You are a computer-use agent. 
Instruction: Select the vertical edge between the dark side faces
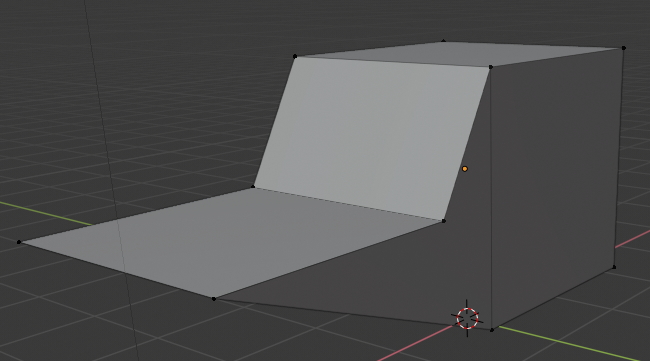[x=492, y=199]
